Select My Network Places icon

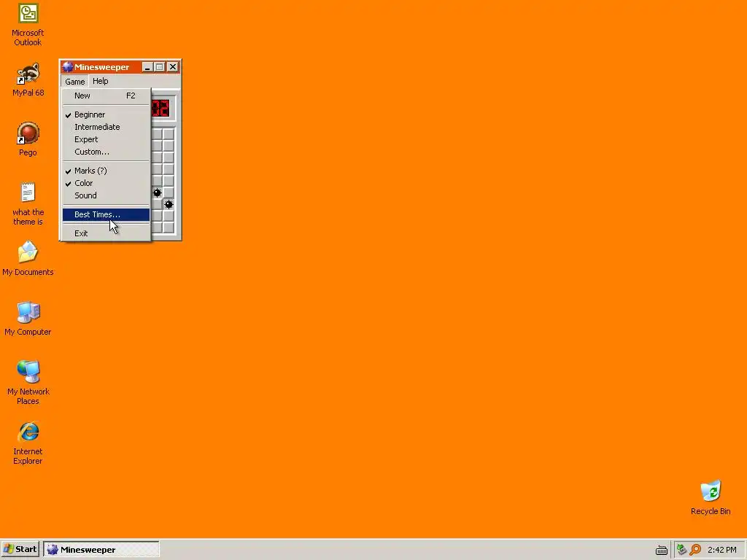pyautogui.click(x=28, y=383)
